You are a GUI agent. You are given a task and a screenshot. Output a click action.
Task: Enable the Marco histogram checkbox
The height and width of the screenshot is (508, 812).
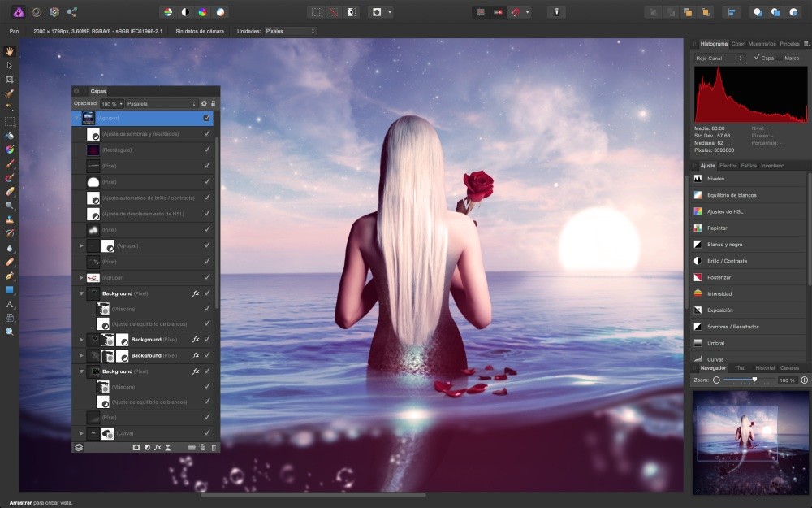point(780,58)
